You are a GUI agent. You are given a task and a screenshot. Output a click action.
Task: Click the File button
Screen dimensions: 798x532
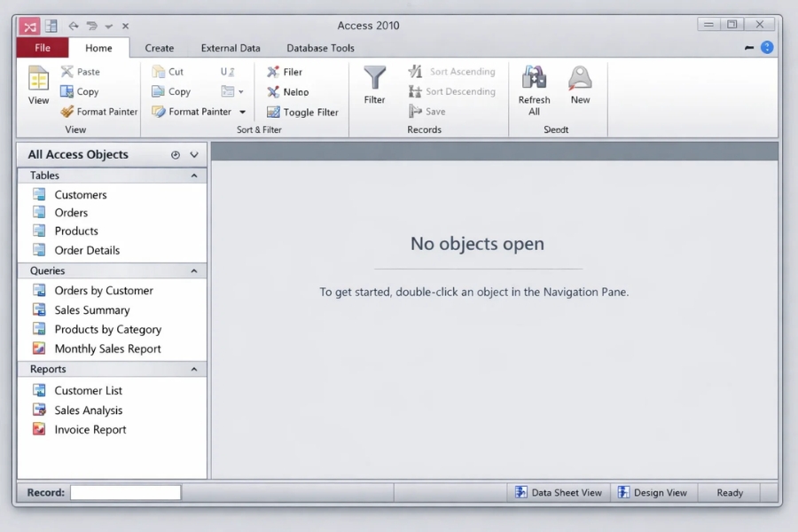(42, 48)
